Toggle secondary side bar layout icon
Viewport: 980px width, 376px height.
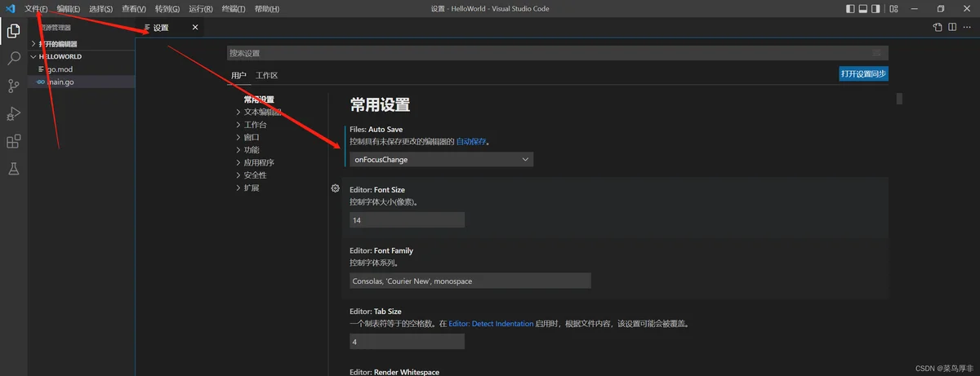coord(876,8)
